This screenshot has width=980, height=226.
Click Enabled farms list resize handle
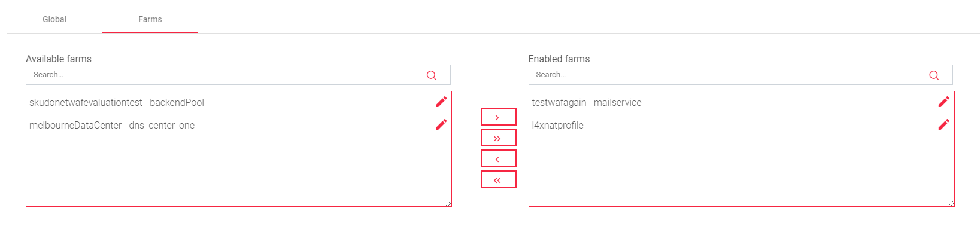pos(951,203)
